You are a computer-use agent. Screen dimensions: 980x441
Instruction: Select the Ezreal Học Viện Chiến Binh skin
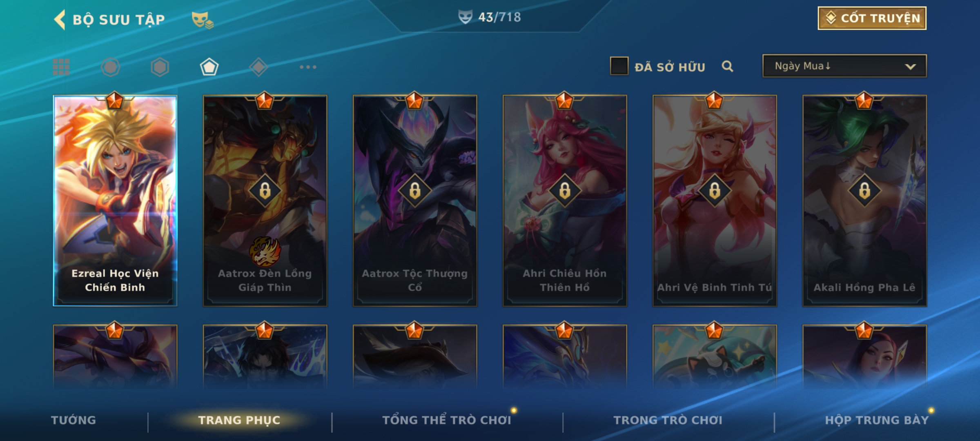click(x=115, y=200)
